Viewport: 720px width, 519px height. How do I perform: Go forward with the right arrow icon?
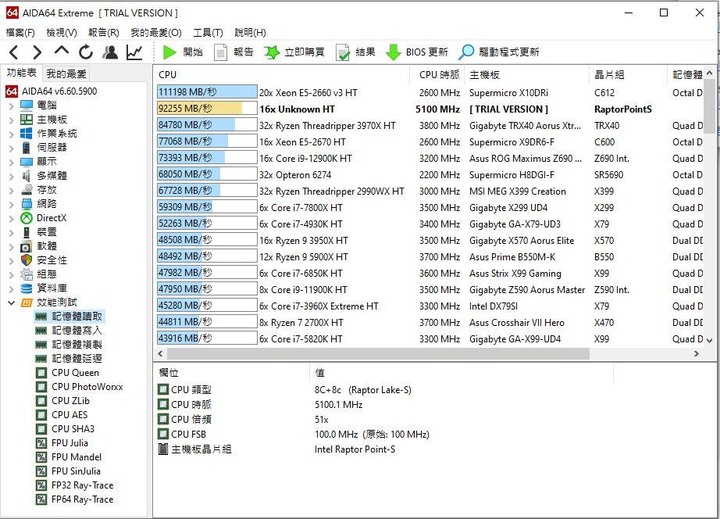pos(37,52)
